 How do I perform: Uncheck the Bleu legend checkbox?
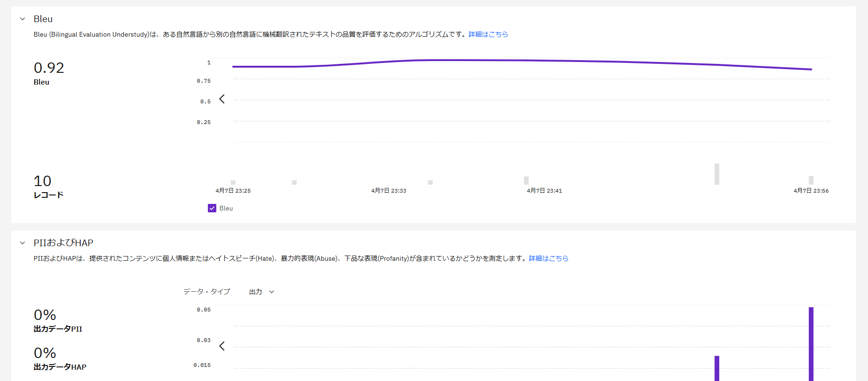pos(212,208)
